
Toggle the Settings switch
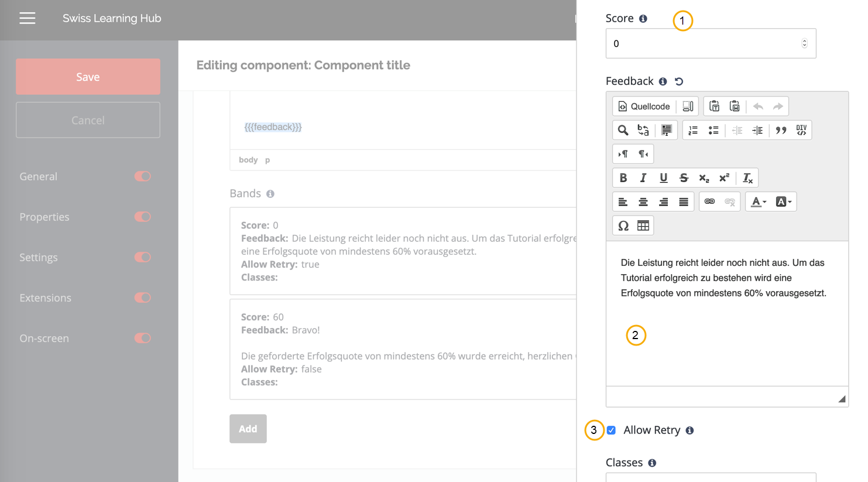tap(142, 257)
